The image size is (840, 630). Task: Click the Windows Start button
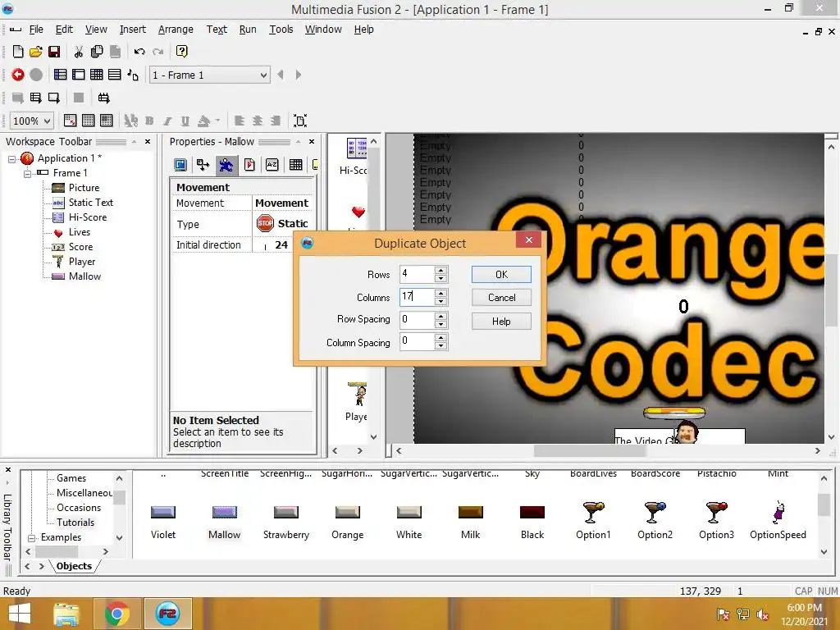click(20, 614)
